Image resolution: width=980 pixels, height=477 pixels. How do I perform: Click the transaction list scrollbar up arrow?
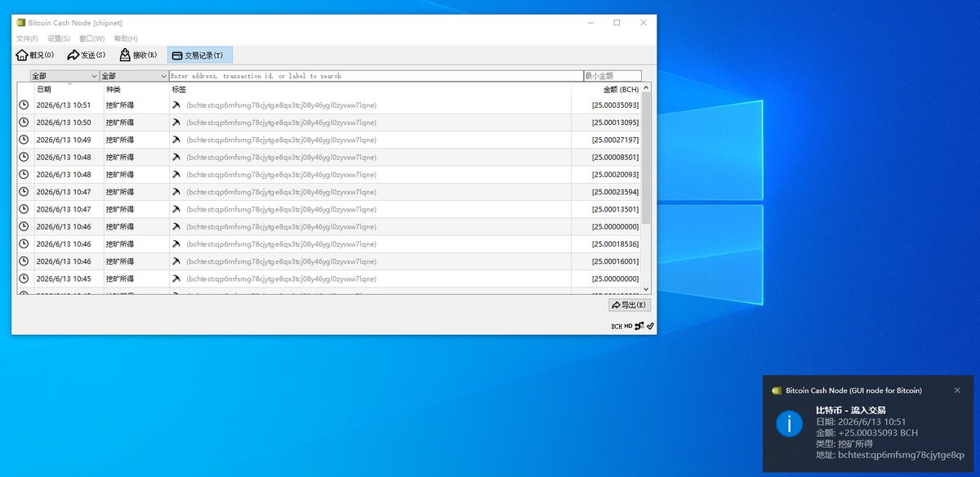[647, 87]
